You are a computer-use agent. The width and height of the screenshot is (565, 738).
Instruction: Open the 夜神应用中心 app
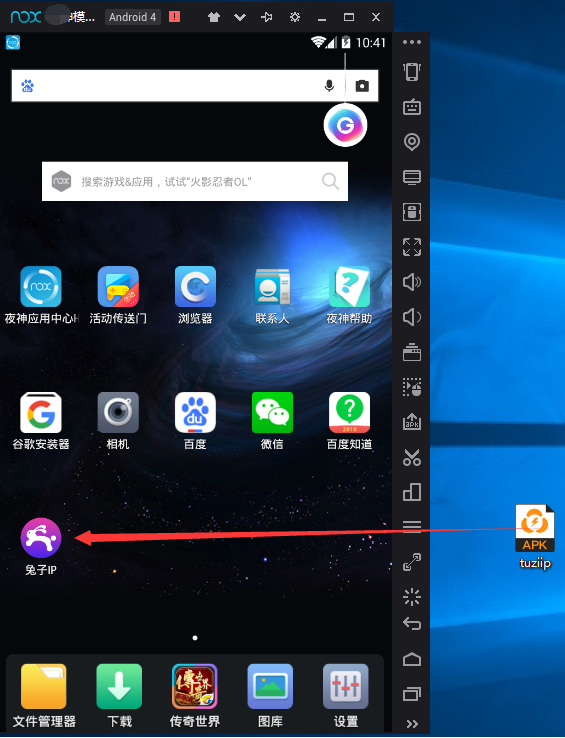tap(41, 287)
